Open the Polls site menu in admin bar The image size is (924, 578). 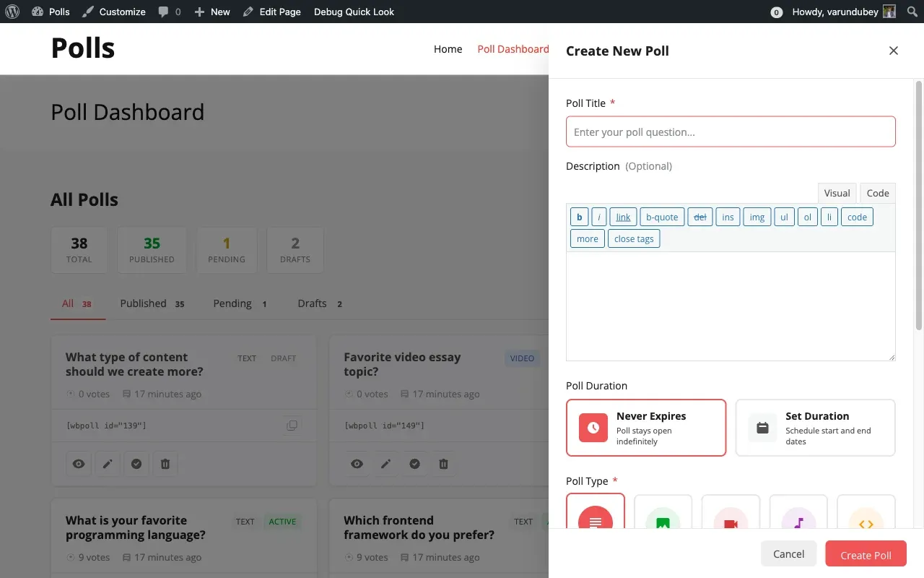coord(51,12)
